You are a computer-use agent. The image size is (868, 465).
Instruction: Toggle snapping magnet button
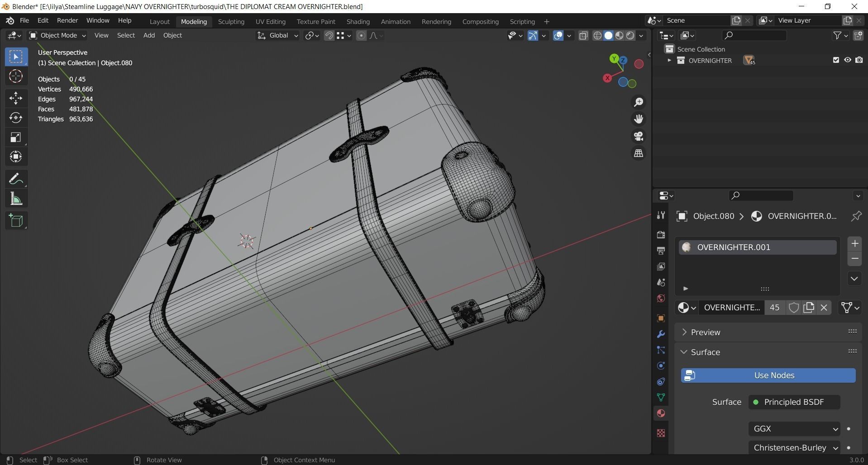pyautogui.click(x=329, y=35)
